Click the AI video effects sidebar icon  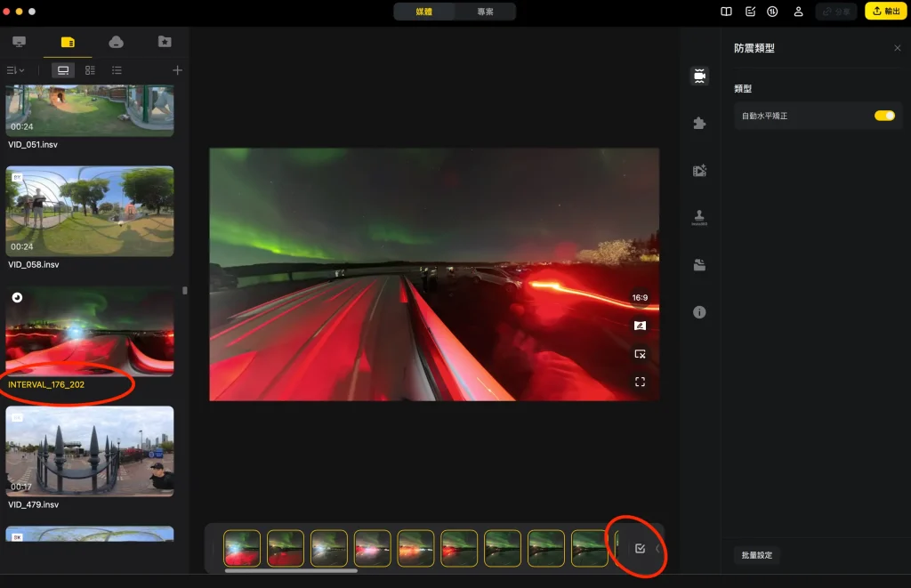point(699,171)
